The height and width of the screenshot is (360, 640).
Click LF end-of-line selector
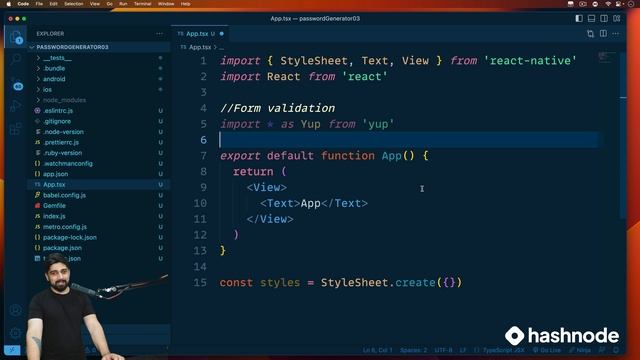[463, 350]
